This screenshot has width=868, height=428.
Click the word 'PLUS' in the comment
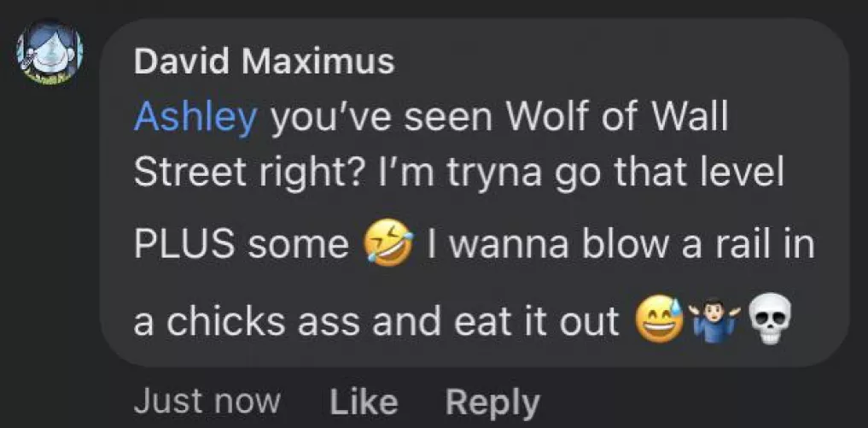184,244
